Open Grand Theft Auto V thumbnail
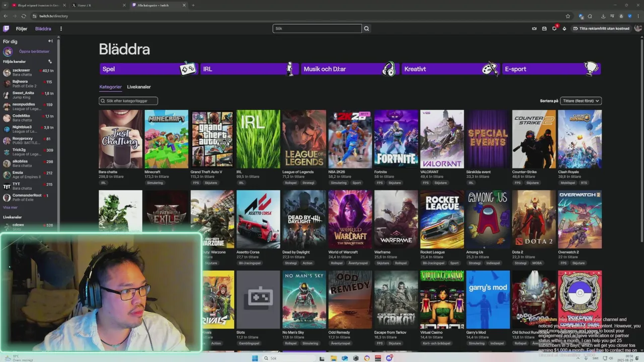Viewport: 644px width, 362px height. click(212, 139)
